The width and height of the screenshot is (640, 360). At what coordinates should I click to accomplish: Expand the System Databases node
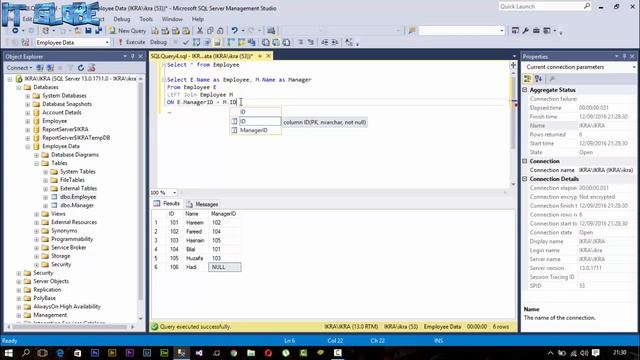coord(28,96)
